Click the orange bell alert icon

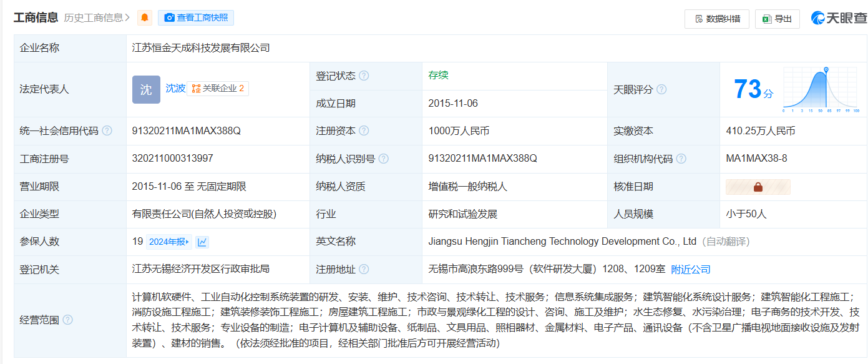(145, 17)
